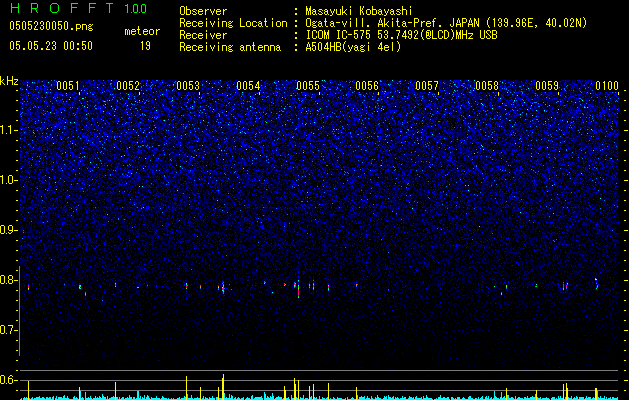Screen dimensions: 629x400
Task: Click time marker 0059
Action: tap(547, 86)
